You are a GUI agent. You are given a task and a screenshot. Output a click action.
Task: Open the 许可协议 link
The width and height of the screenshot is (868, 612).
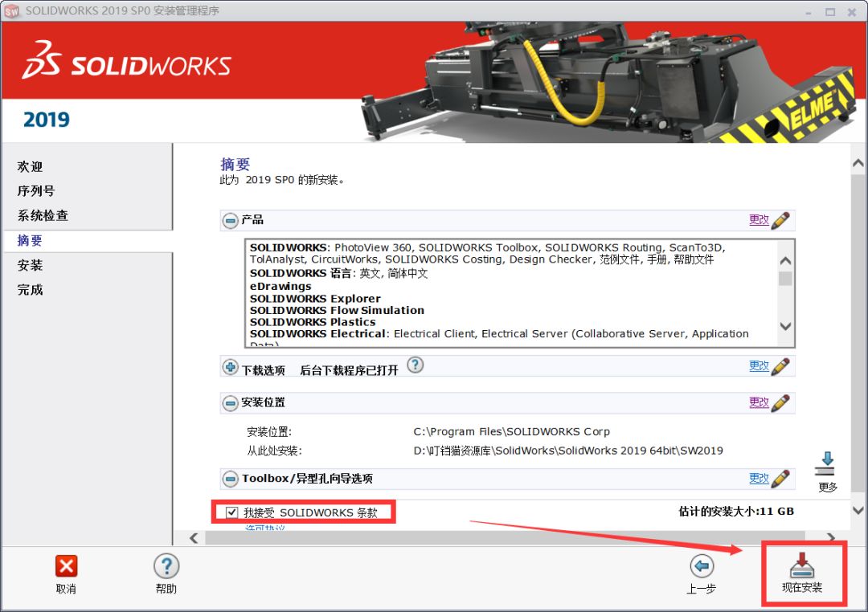coord(264,528)
